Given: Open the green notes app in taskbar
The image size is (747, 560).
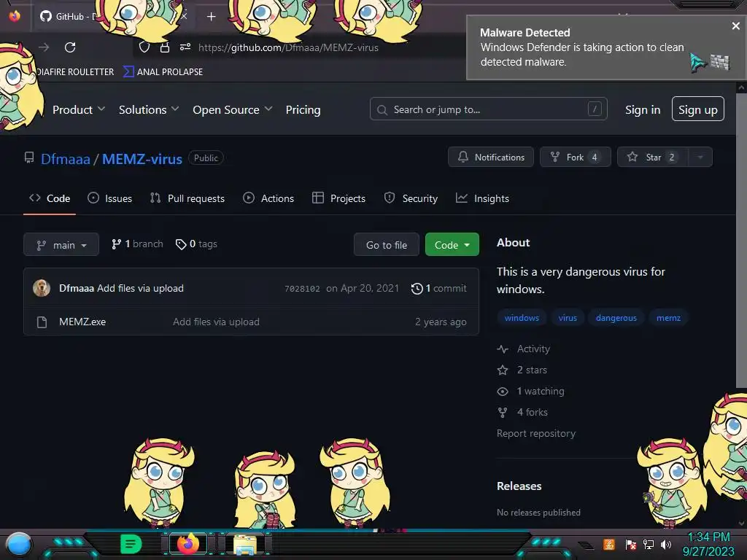Looking at the screenshot, I should point(131,544).
